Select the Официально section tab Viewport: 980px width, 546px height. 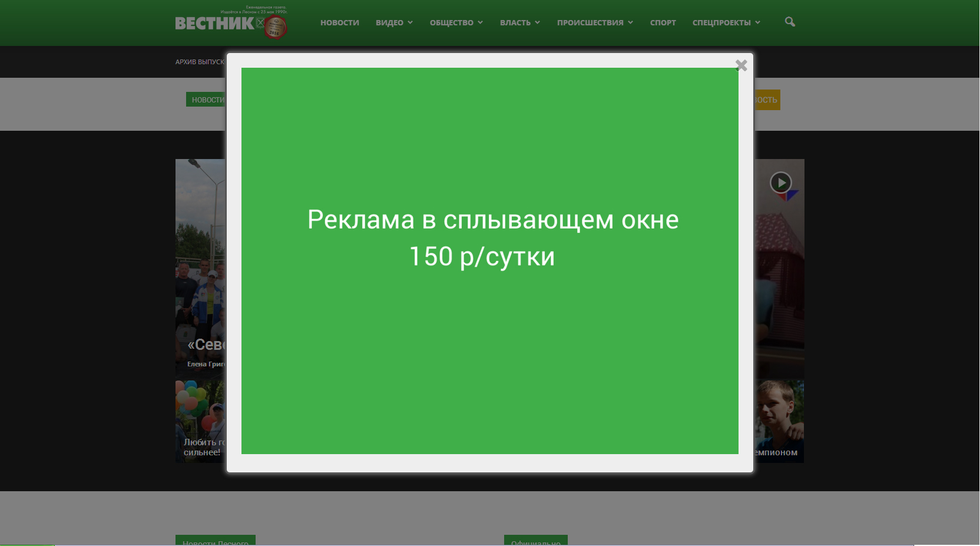535,541
